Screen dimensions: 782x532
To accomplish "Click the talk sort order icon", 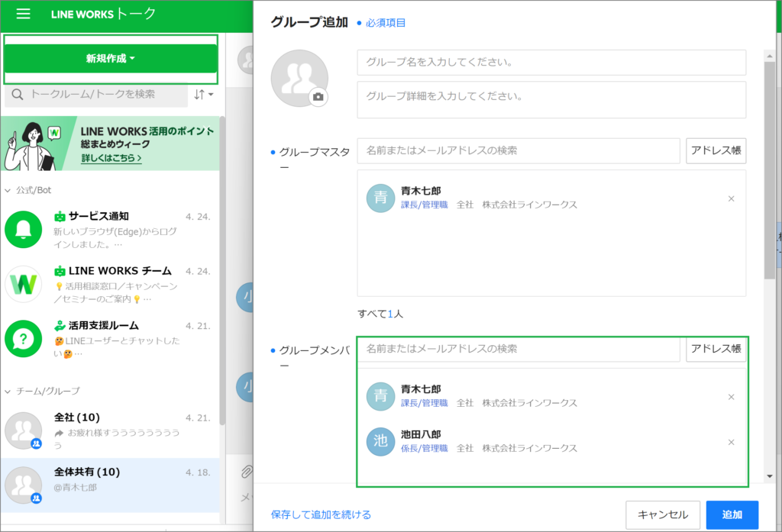I will [x=199, y=93].
